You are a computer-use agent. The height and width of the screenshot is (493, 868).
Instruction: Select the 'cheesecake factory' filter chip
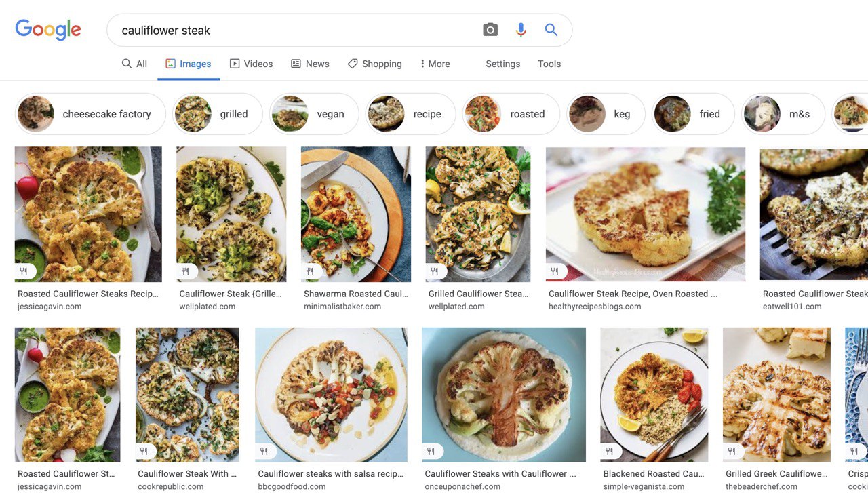[90, 114]
